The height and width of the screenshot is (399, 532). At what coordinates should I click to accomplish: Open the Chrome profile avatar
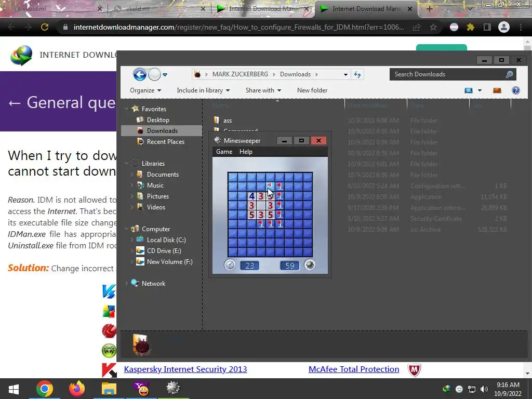(504, 27)
